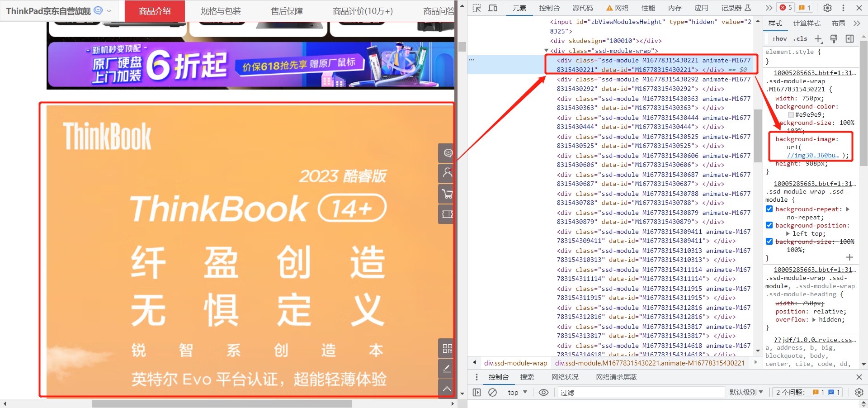Activate the element inspector picker icon
Image resolution: width=868 pixels, height=408 pixels.
[477, 8]
